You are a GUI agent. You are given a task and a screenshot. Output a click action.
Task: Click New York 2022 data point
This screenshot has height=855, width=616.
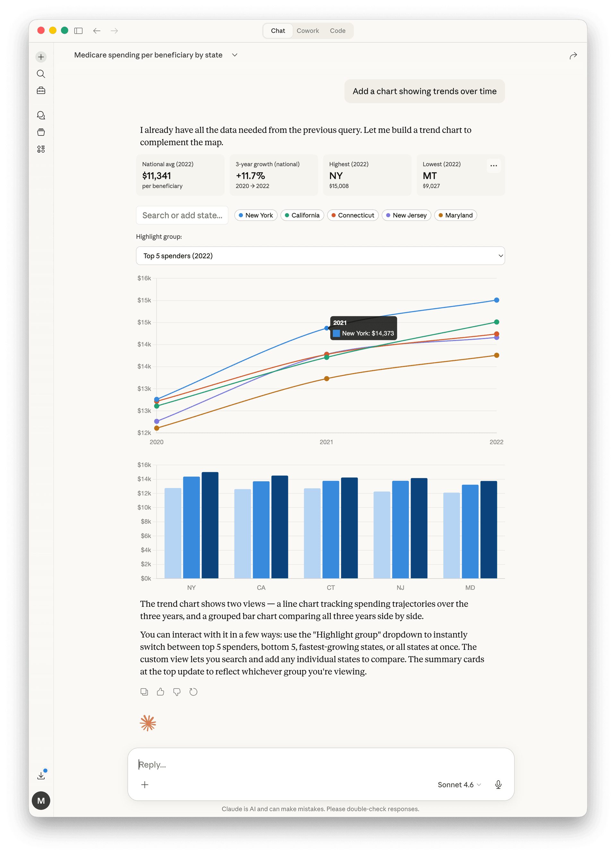pyautogui.click(x=497, y=300)
